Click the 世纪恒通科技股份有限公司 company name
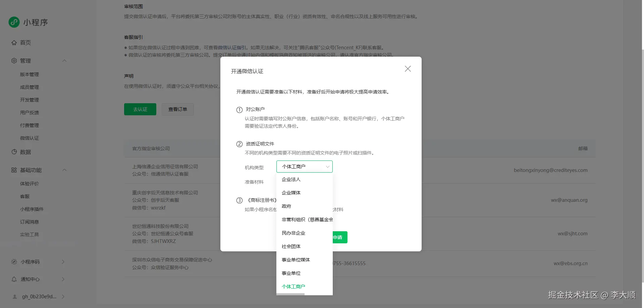This screenshot has height=308, width=644. coord(160,226)
